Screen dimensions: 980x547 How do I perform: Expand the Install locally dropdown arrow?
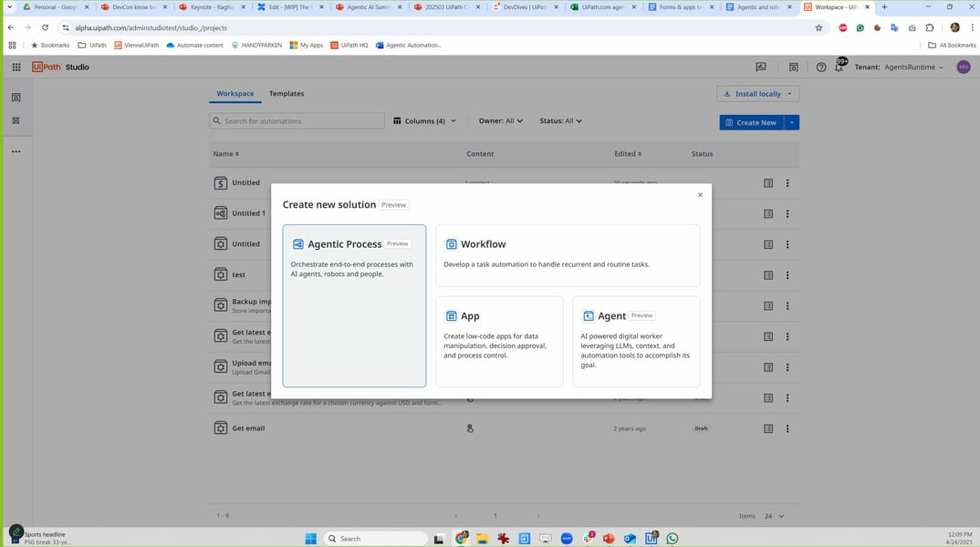(790, 94)
